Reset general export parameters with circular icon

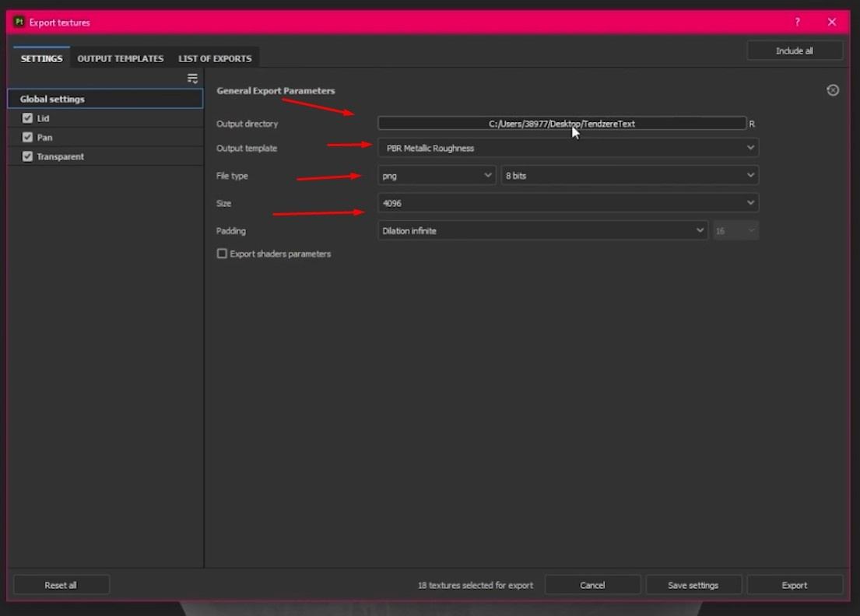(x=833, y=90)
